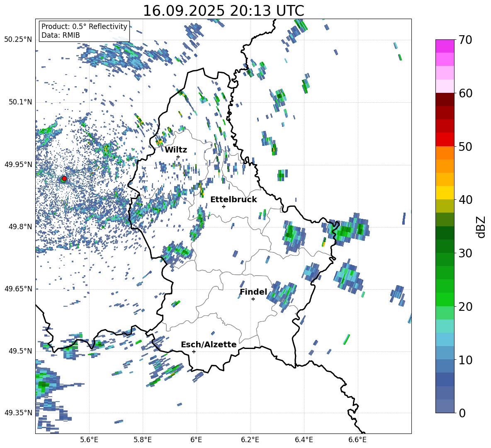Click the cross marker below Wiltz

(178, 157)
